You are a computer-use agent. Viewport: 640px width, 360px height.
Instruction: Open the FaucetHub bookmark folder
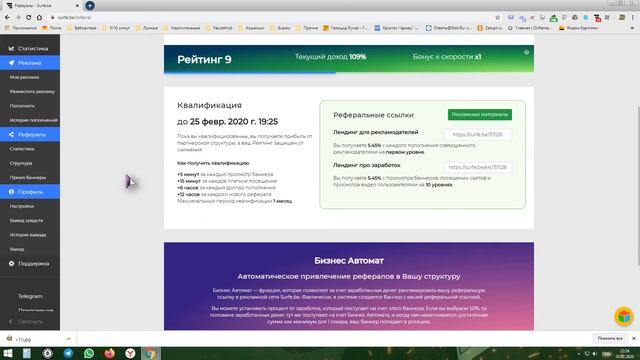219,28
